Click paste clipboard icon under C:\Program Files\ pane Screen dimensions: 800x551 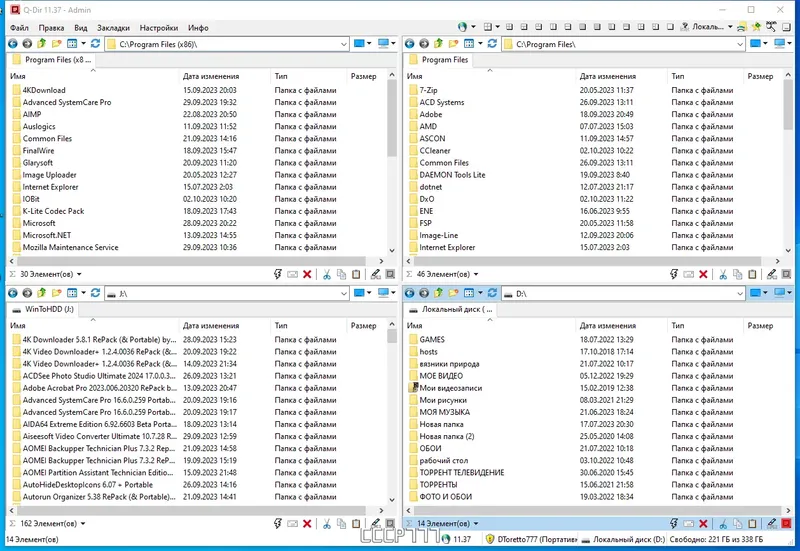point(752,274)
